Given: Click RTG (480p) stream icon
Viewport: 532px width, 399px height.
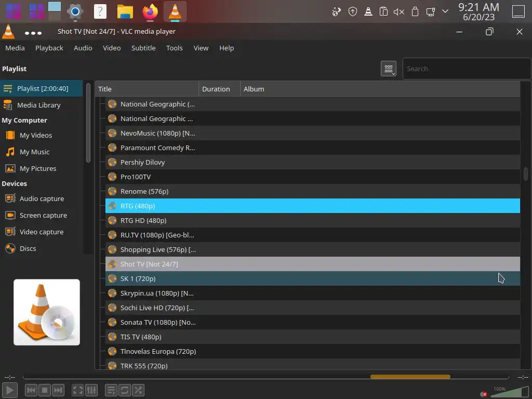Looking at the screenshot, I should (112, 206).
